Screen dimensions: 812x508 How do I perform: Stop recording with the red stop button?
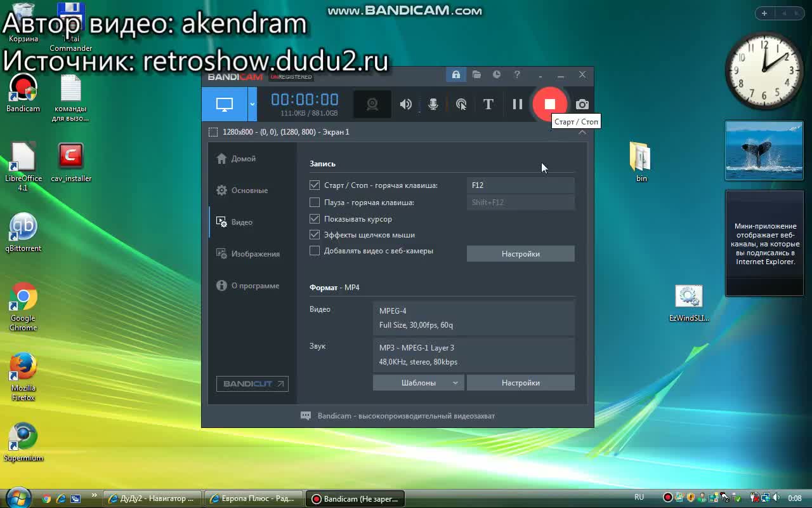[550, 104]
